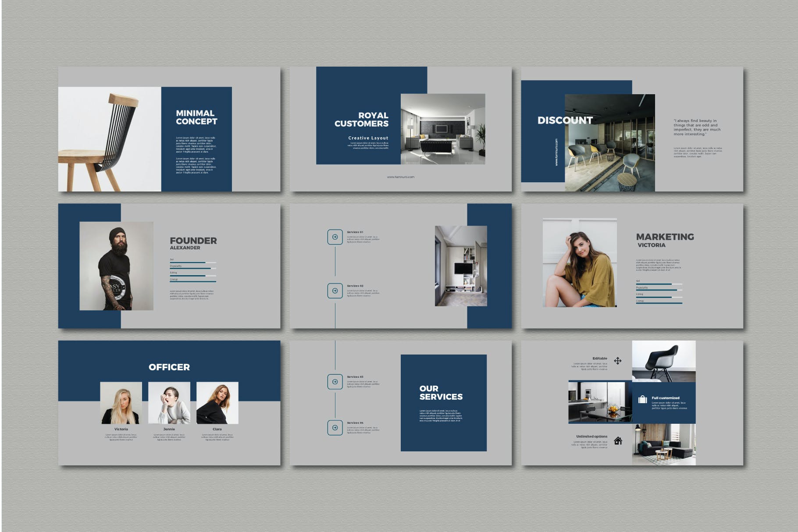Click the shopping bag icon by Full customized

click(643, 399)
